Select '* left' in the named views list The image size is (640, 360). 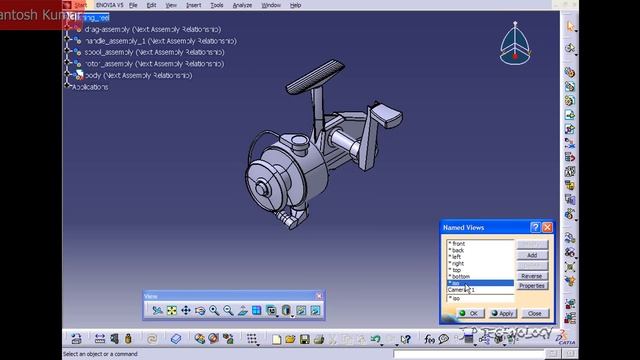(x=480, y=257)
